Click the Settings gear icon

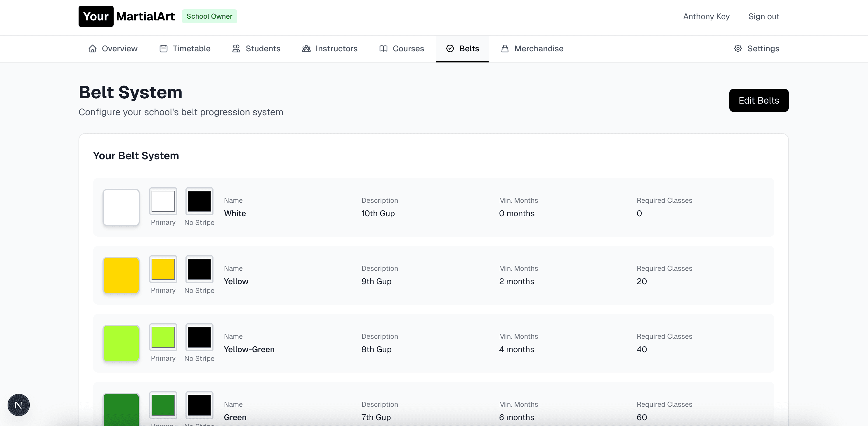click(738, 48)
